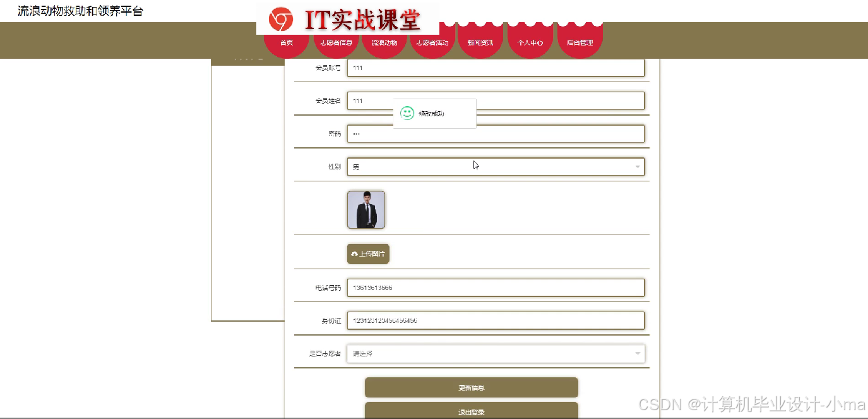Open the 首页 navigation tab
Screen dimensions: 868x419
click(x=287, y=42)
